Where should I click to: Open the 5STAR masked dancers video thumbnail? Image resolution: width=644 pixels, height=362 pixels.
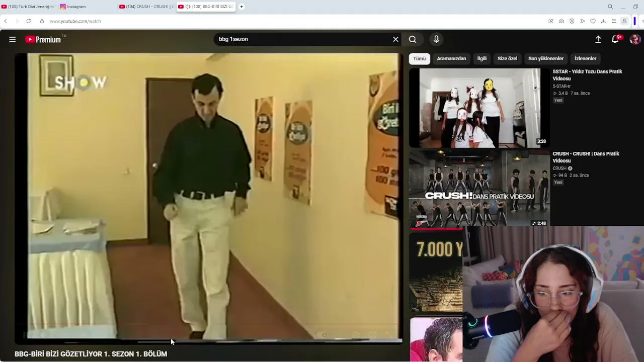coord(479,108)
